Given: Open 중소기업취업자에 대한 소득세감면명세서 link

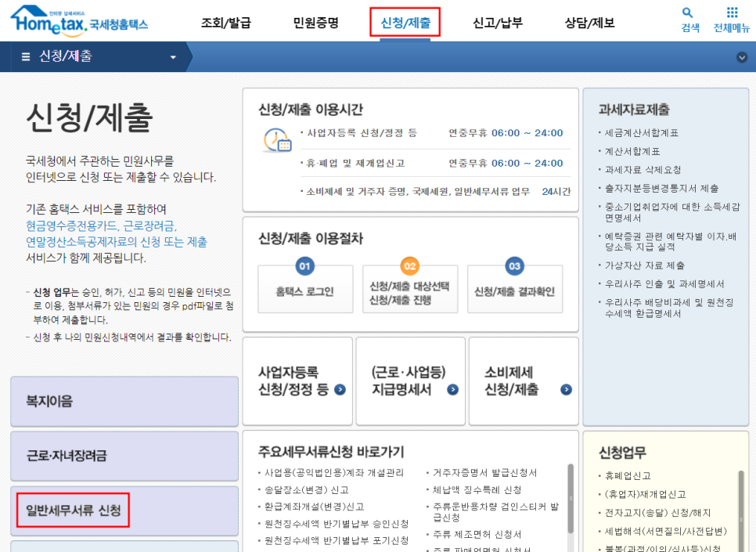Looking at the screenshot, I should pos(672,212).
